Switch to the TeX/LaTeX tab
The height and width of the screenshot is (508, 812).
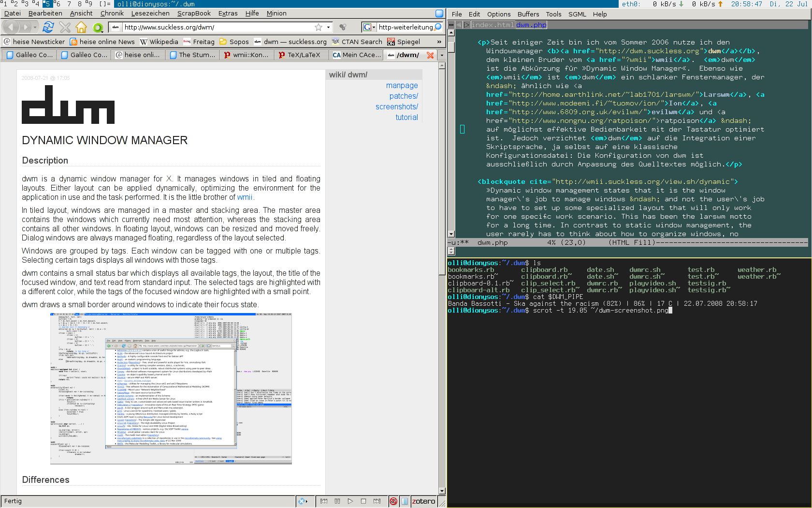302,55
